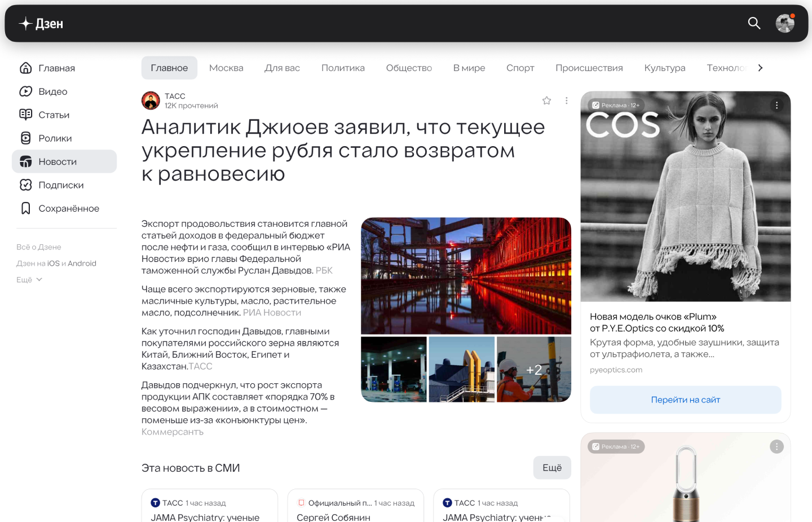Open your profile avatar menu
Viewport: 812px width, 522px height.
click(x=784, y=23)
